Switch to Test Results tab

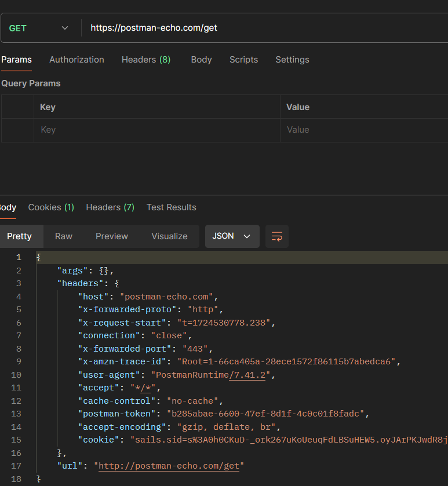point(172,207)
